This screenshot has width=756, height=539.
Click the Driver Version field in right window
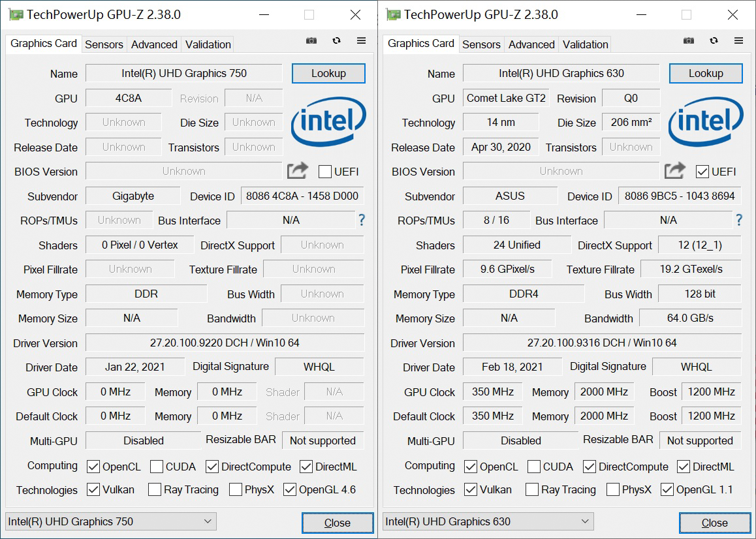602,343
